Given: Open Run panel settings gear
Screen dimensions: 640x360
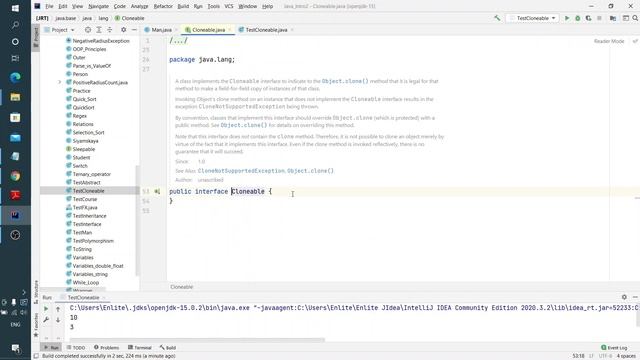Looking at the screenshot, I should coord(624,297).
